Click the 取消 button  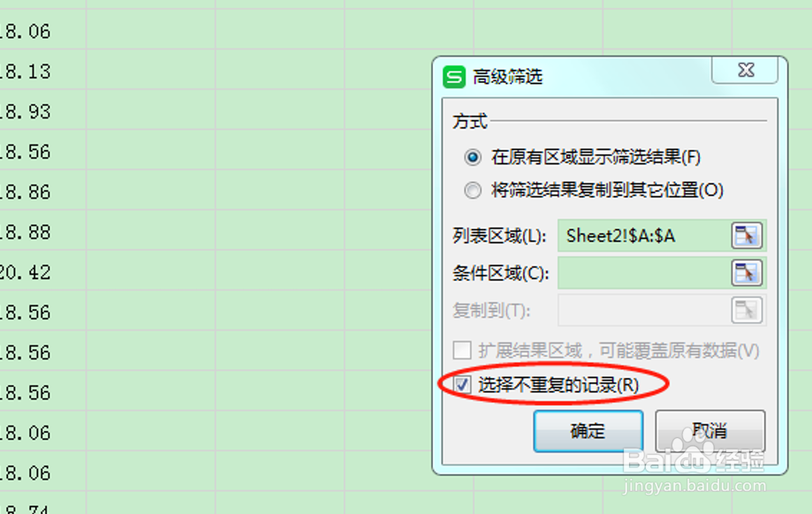[710, 431]
